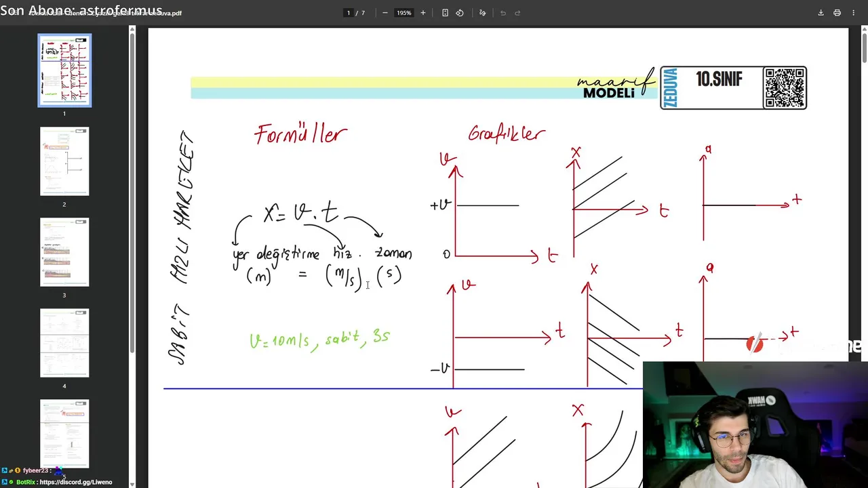This screenshot has width=868, height=488.
Task: Click the 'maarif MODELİ' logo text
Action: pos(615,85)
